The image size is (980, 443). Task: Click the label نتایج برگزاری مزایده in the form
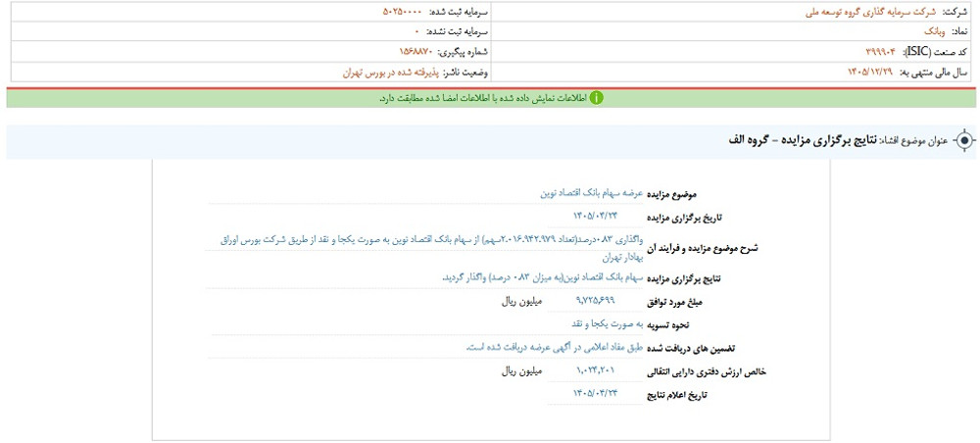tap(685, 279)
